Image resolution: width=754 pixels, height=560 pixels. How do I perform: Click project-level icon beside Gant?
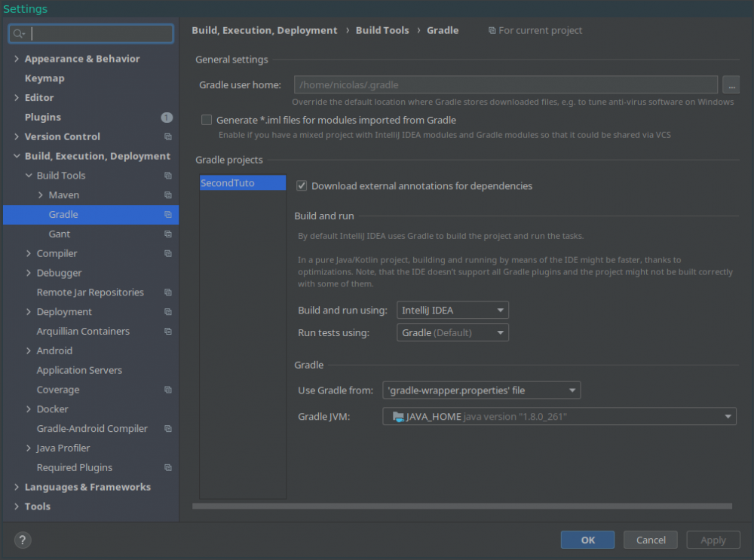[x=168, y=234]
